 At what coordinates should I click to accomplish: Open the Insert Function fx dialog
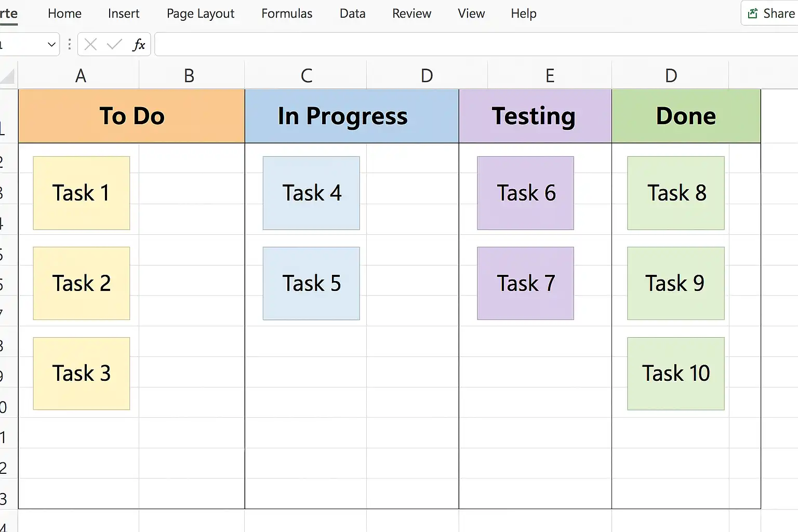click(139, 45)
